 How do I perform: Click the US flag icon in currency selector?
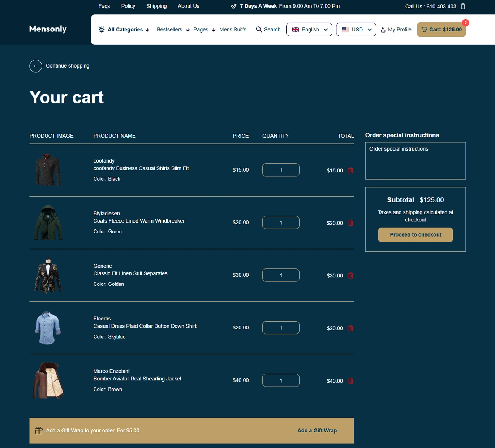point(345,30)
